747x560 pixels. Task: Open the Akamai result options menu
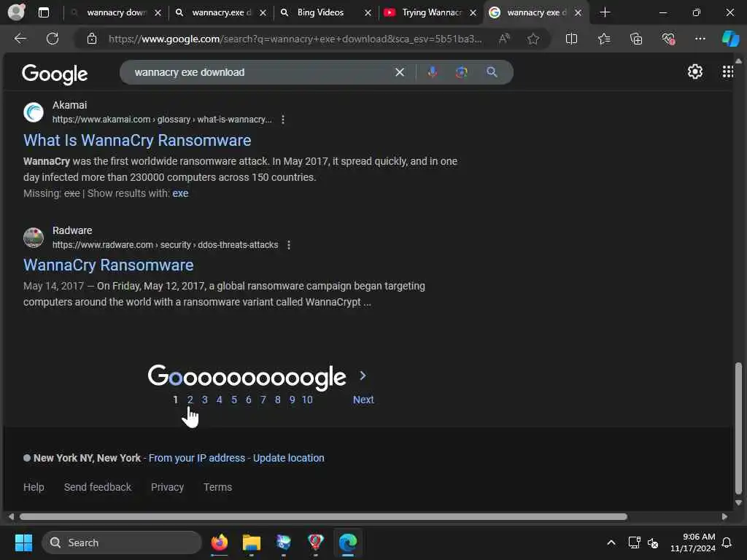(x=283, y=120)
